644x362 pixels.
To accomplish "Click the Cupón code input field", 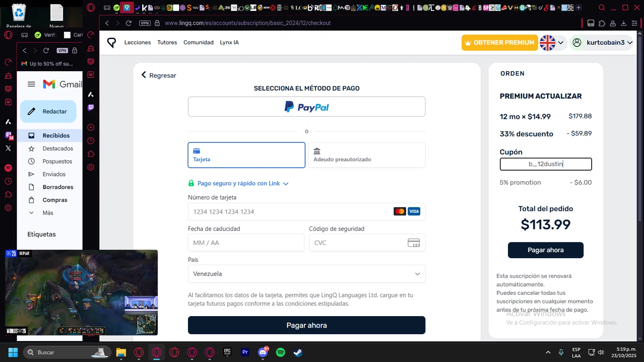I will pos(546,164).
